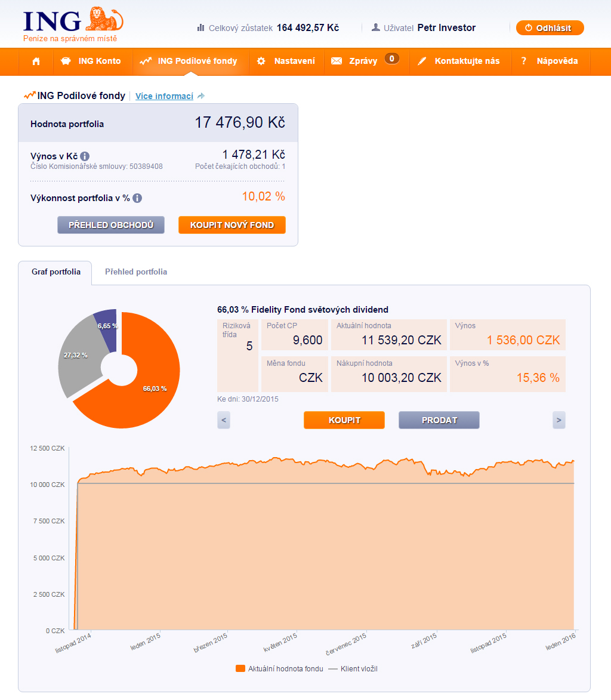Open the Více informací link
The width and height of the screenshot is (611, 700).
[x=164, y=96]
